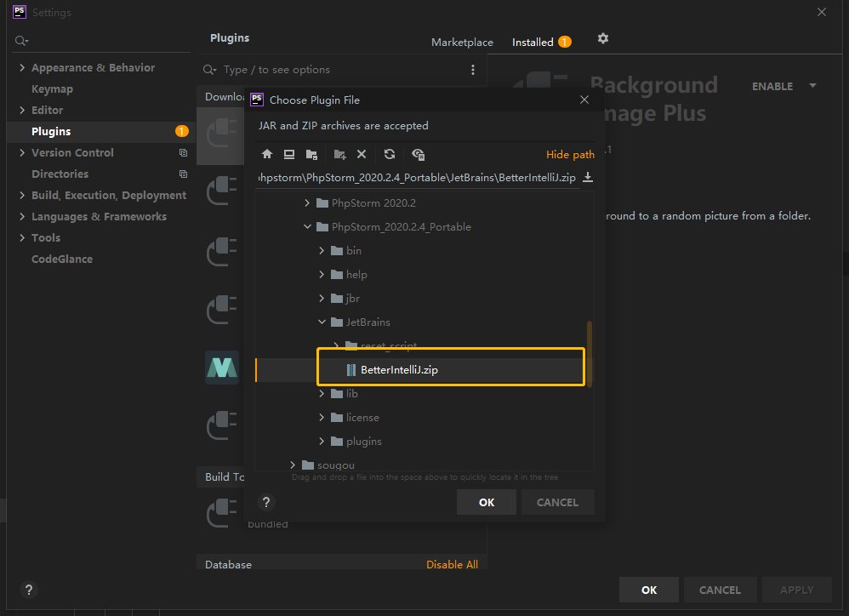
Task: Create a new folder in file chooser
Action: click(x=339, y=154)
